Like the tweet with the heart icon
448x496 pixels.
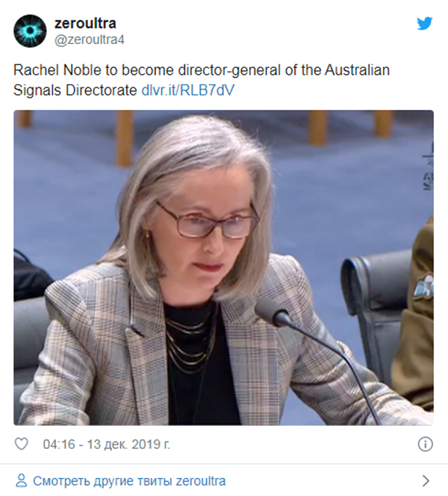(x=22, y=444)
